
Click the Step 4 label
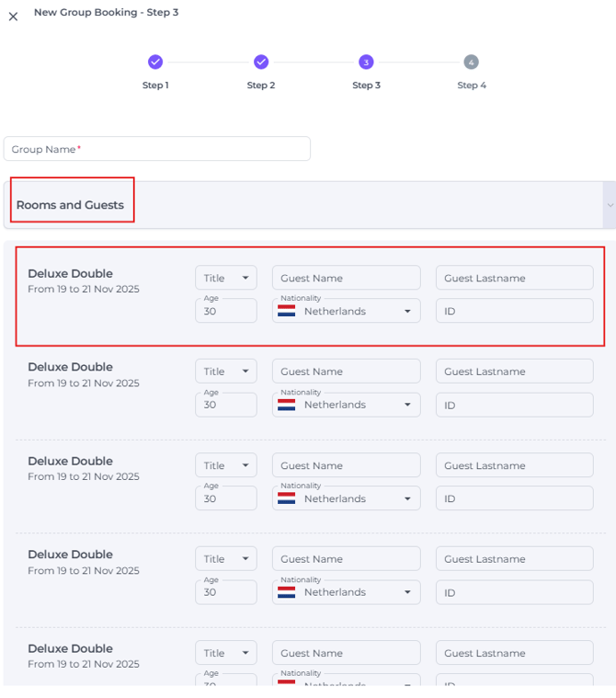(472, 86)
